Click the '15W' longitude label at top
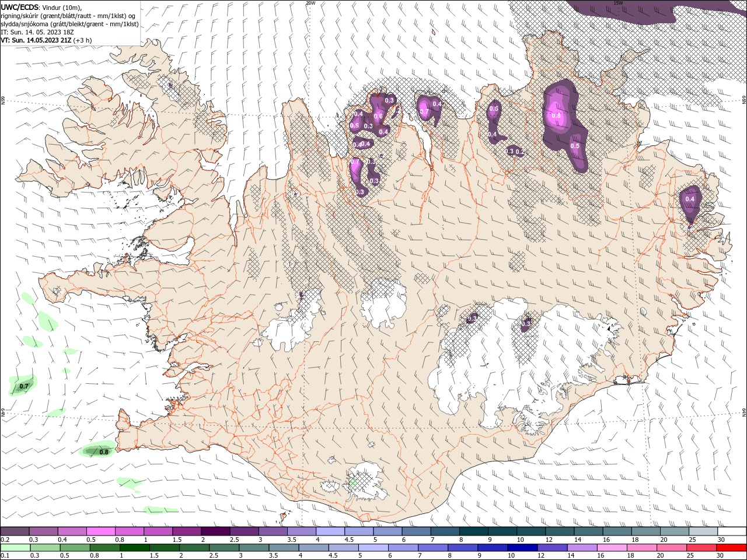This screenshot has height=560, width=747. pos(618,3)
